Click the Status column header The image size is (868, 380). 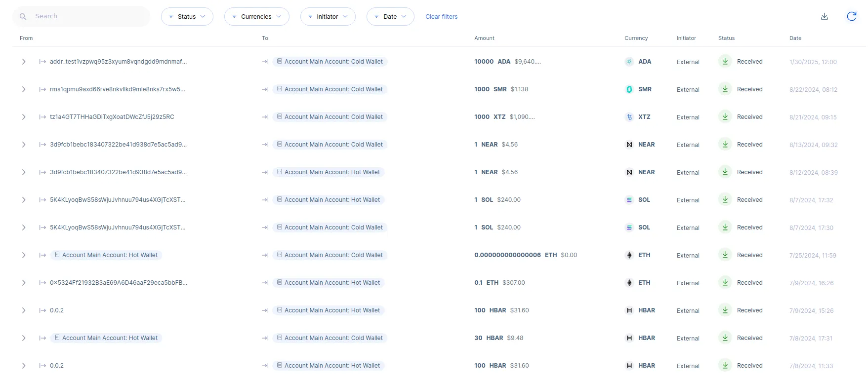coord(726,38)
